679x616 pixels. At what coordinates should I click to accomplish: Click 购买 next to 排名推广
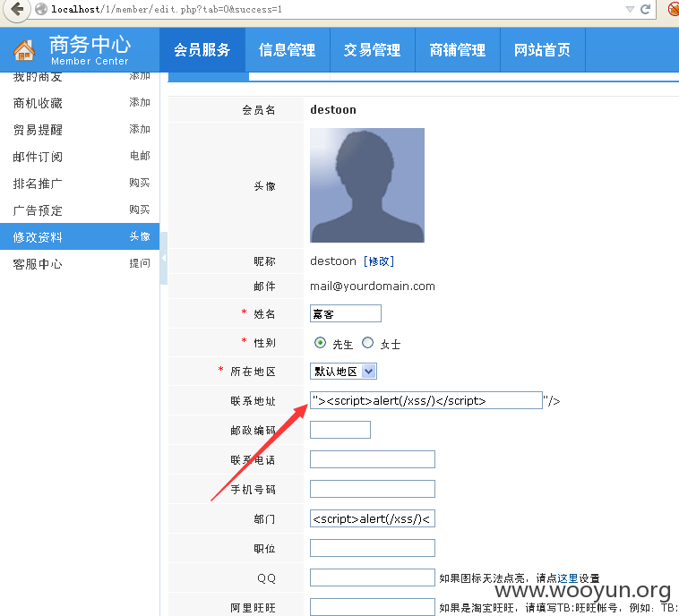coord(140,183)
